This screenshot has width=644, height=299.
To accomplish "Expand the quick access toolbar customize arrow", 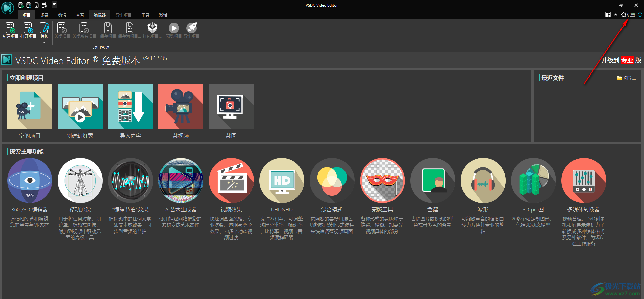I will (x=54, y=5).
